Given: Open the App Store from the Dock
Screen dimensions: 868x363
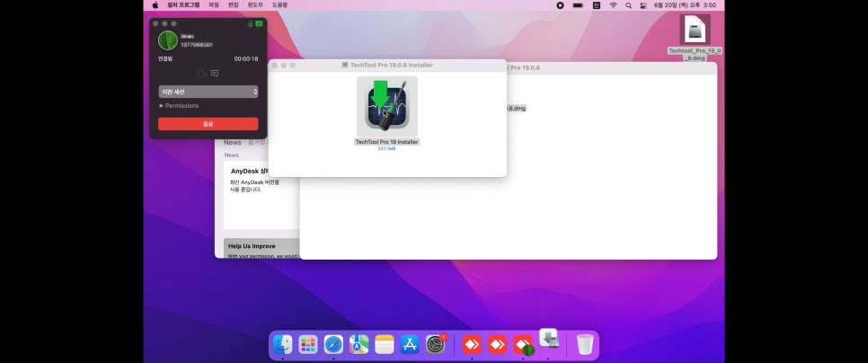Looking at the screenshot, I should click(x=411, y=344).
